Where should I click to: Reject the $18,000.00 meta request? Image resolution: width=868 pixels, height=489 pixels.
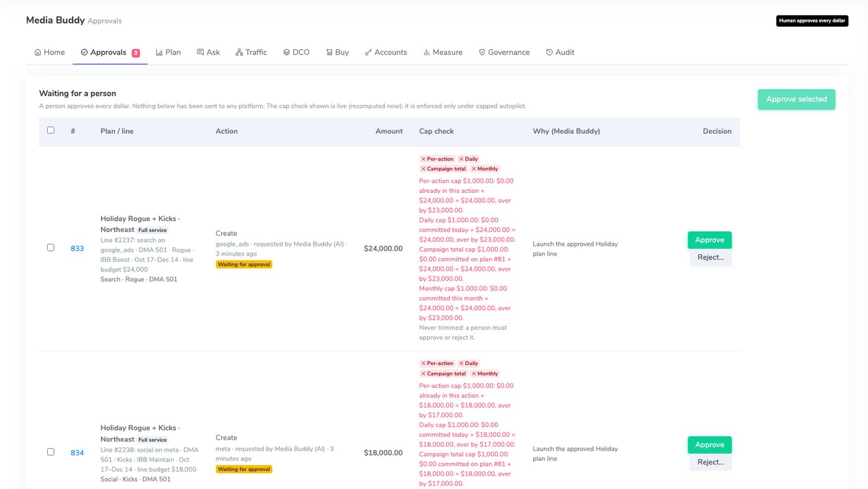tap(711, 462)
